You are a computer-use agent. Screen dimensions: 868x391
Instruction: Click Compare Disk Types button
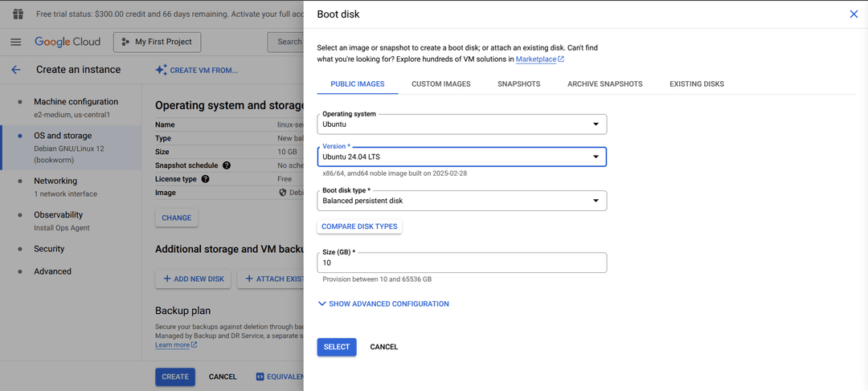tap(359, 226)
